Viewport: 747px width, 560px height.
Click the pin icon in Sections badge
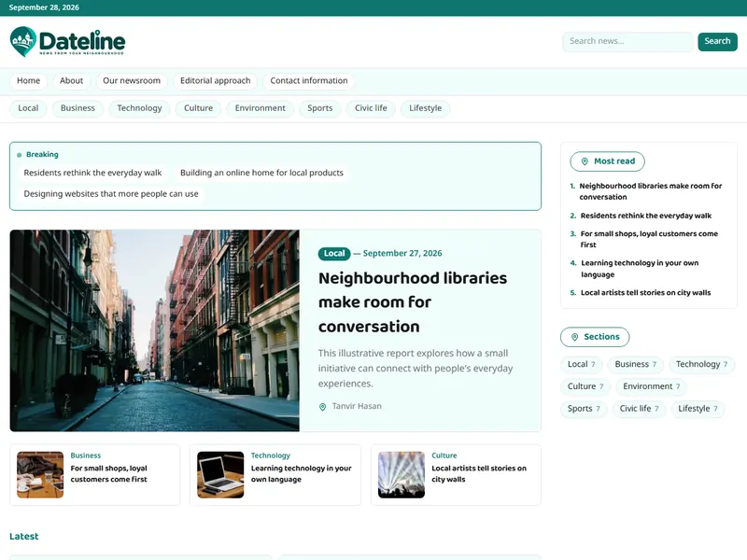coord(574,337)
